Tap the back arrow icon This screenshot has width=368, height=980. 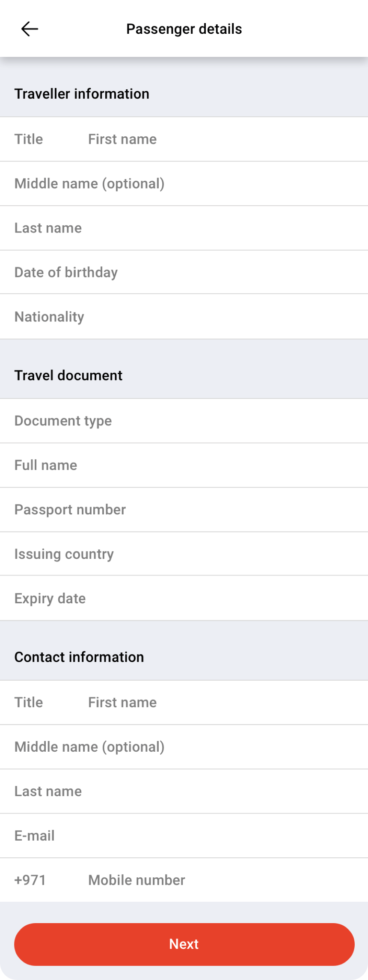point(30,29)
